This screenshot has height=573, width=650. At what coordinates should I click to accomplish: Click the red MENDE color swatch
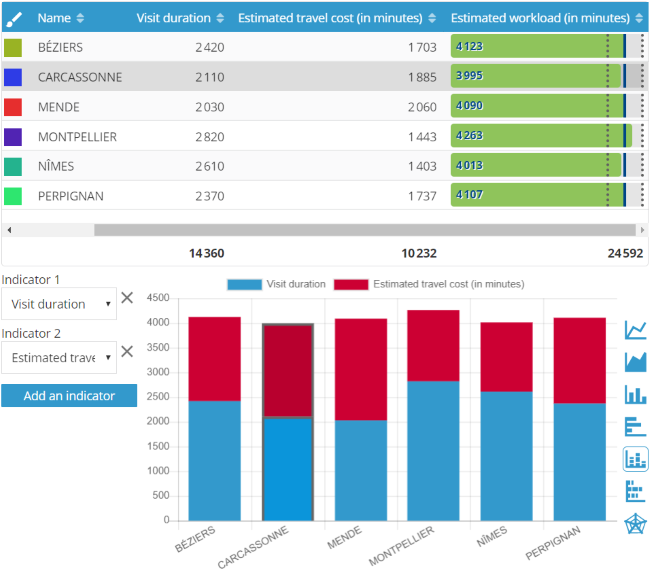13,107
